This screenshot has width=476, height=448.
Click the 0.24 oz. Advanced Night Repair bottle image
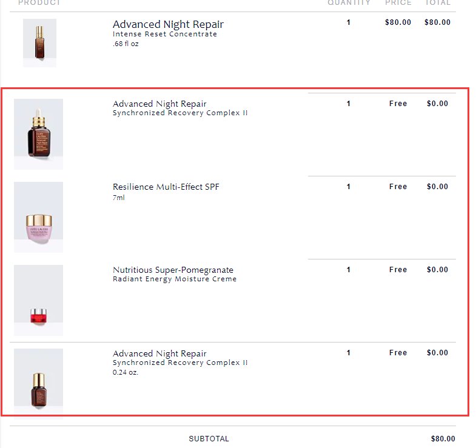tap(39, 384)
